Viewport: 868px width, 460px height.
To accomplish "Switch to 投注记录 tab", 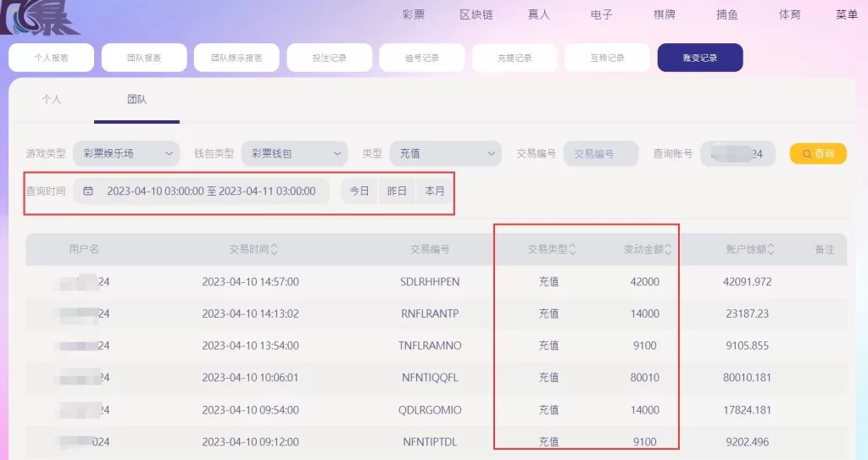I will [330, 58].
